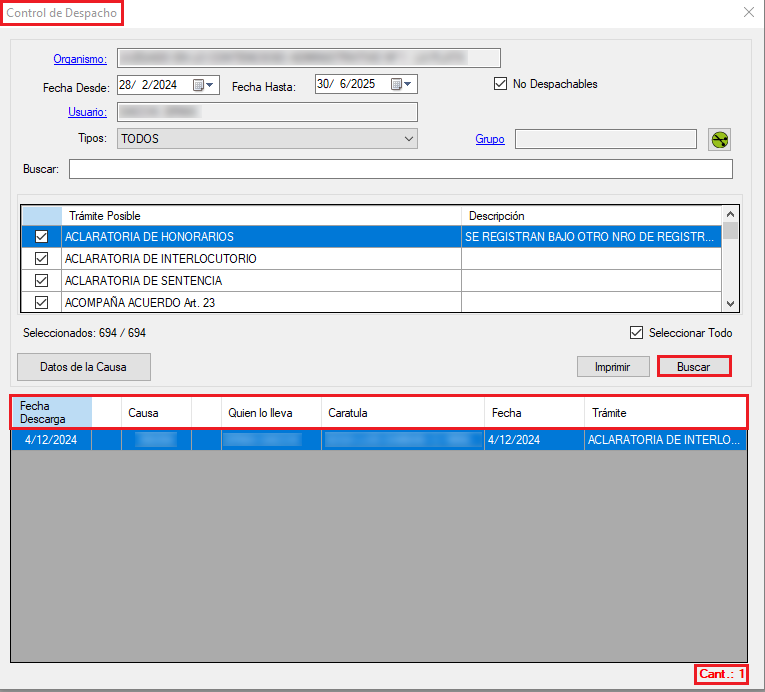Click the Imprimir button
The height and width of the screenshot is (692, 765).
pyautogui.click(x=612, y=367)
